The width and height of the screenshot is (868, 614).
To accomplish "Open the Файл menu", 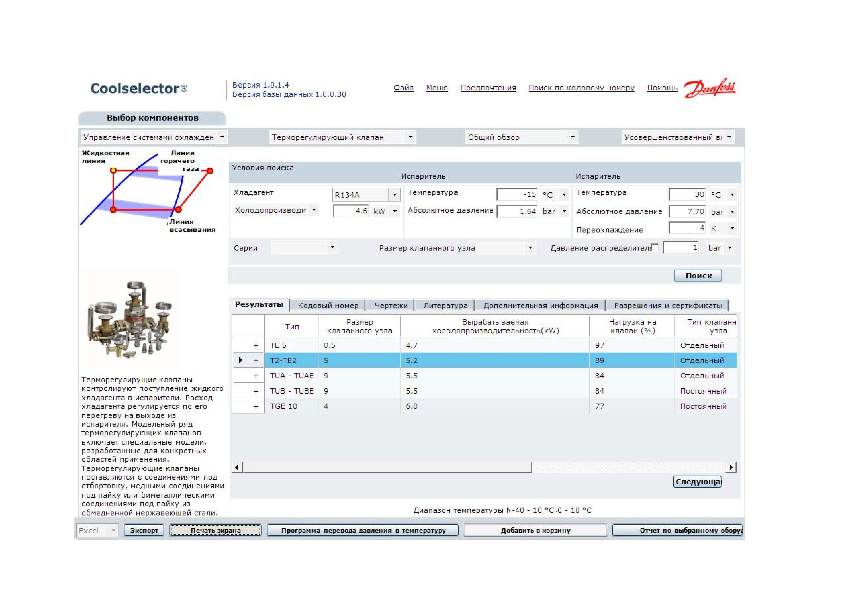I will 403,88.
